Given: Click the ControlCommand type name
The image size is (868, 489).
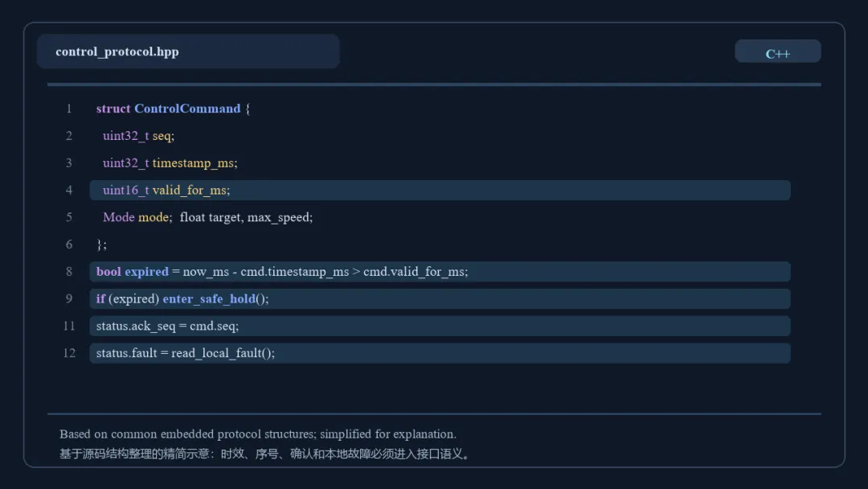Looking at the screenshot, I should [187, 109].
